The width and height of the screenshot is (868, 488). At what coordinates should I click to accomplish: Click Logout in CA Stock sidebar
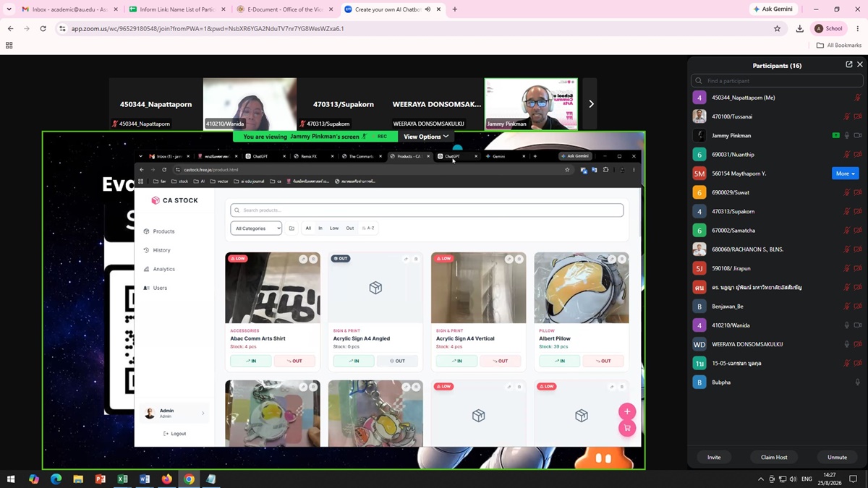pyautogui.click(x=174, y=434)
